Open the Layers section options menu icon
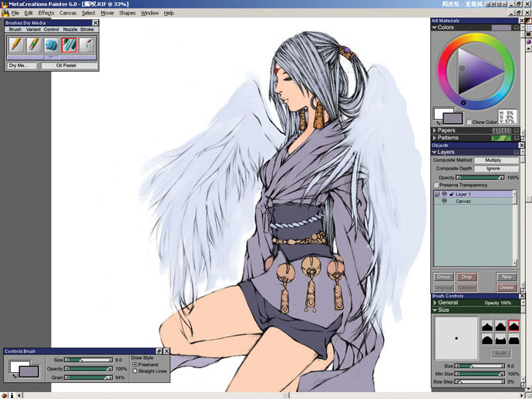Viewport: 532px width, 399px height. [x=517, y=153]
